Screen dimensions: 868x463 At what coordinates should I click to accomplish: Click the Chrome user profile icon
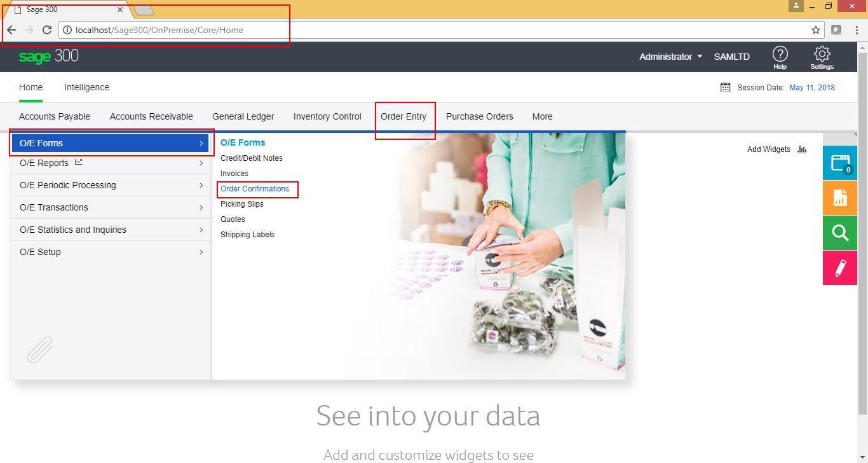click(796, 6)
